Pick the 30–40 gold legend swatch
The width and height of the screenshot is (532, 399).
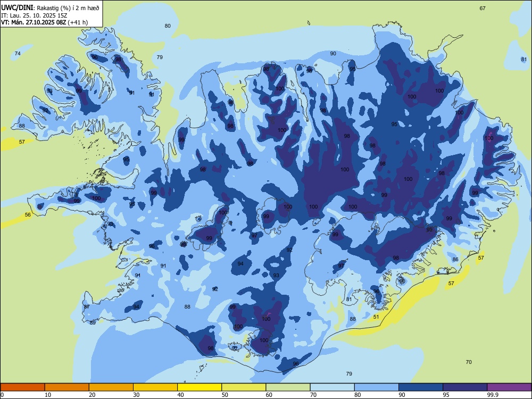(155, 387)
